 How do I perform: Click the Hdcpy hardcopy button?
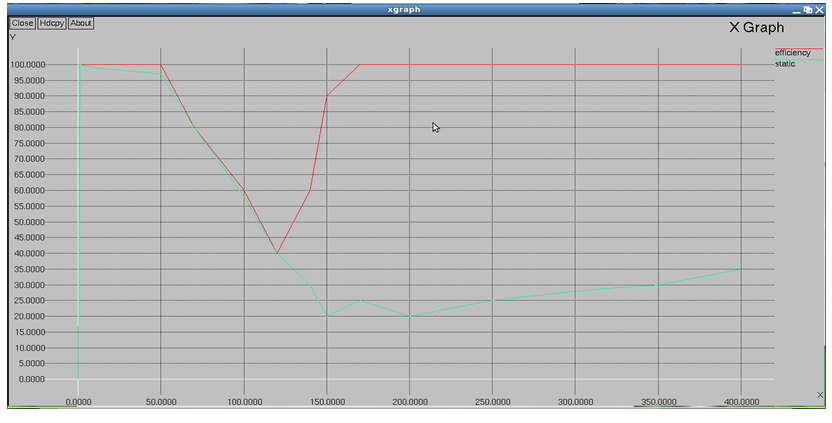52,23
